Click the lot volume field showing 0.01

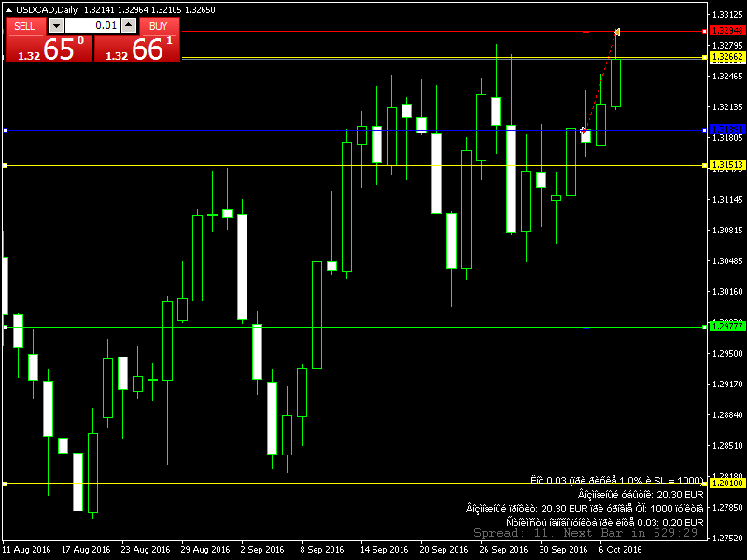tap(92, 26)
